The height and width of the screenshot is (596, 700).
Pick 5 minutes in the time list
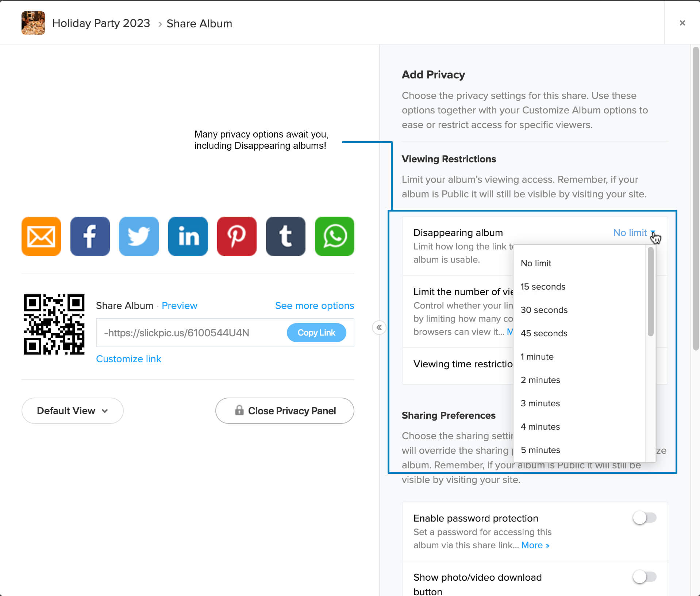click(540, 450)
